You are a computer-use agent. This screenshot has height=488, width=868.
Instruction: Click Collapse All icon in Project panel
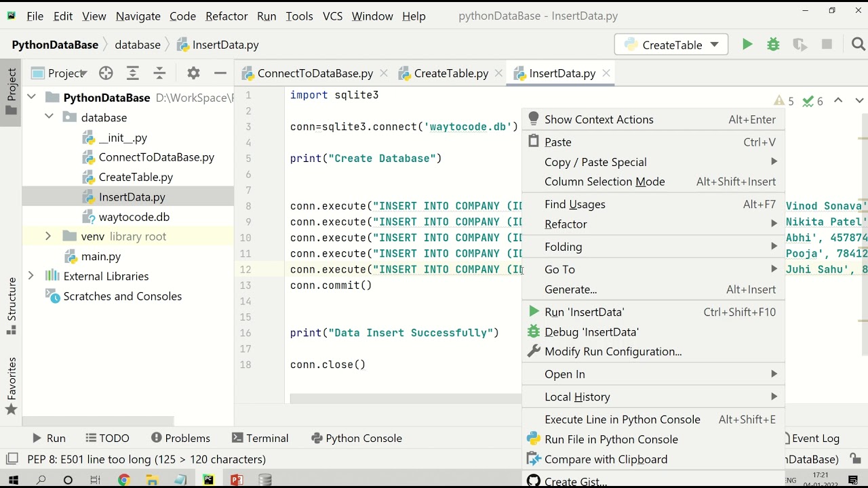(159, 73)
